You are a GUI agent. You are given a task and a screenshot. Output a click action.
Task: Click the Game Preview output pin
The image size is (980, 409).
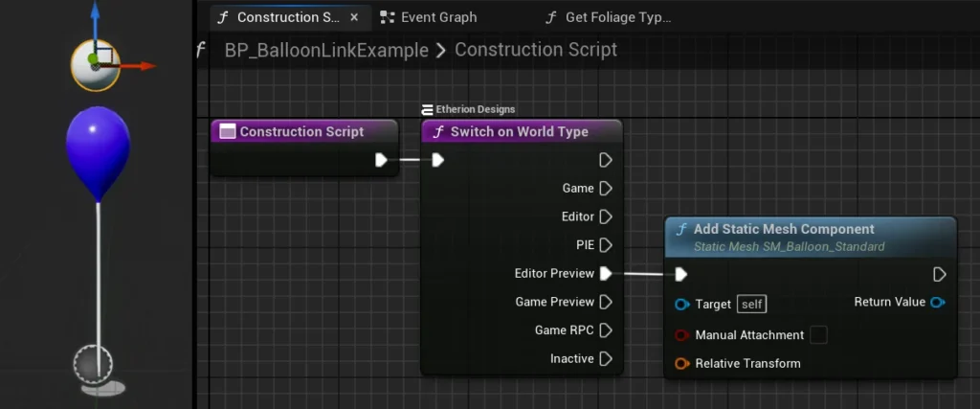point(605,303)
